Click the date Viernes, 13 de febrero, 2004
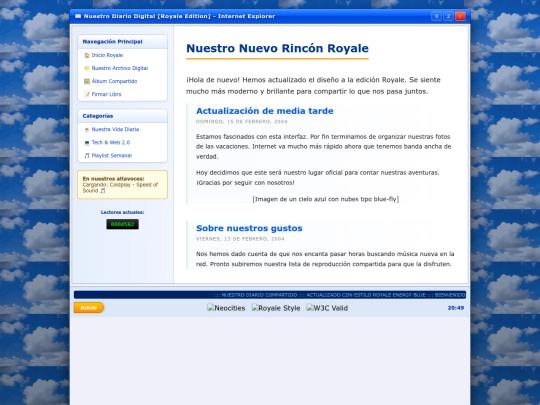Screen dimensions: 540x405 point(240,239)
